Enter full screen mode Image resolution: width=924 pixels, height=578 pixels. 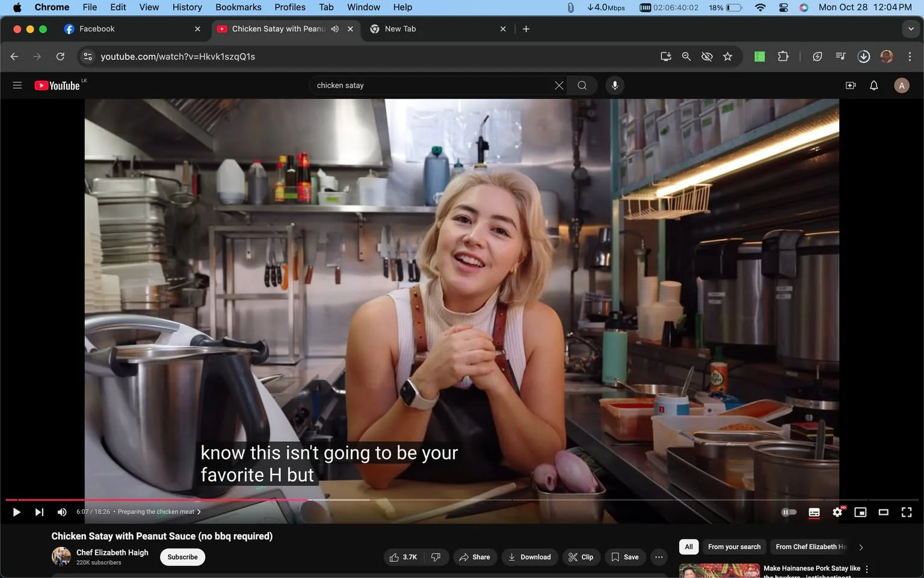[907, 512]
